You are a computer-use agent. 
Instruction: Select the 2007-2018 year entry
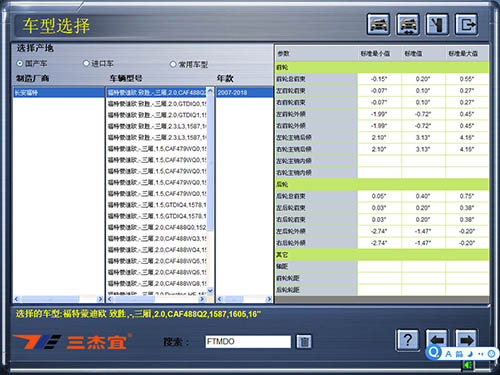244,93
